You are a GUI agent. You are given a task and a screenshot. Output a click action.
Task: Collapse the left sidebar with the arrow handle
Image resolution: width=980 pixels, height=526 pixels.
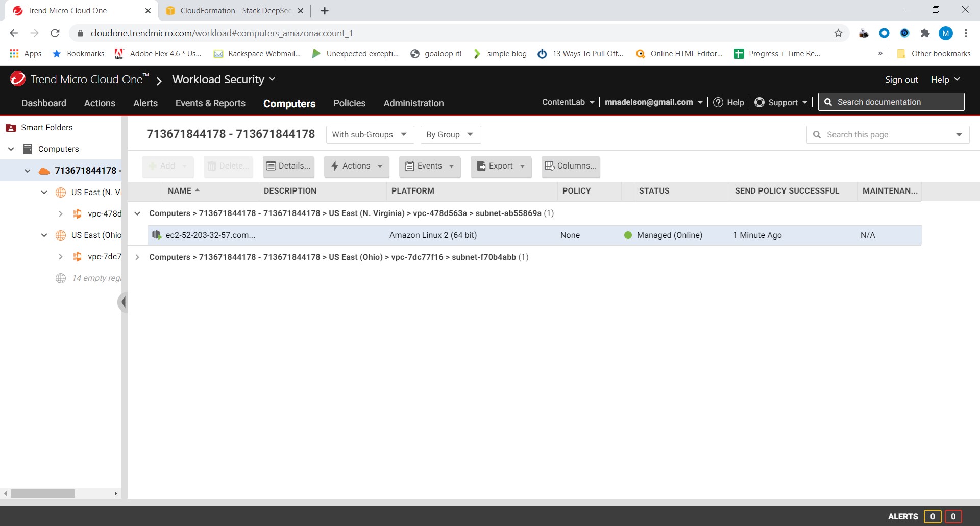(122, 302)
